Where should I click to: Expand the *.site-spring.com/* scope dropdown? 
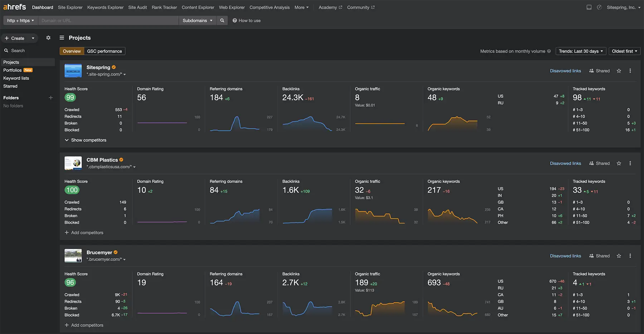click(106, 74)
